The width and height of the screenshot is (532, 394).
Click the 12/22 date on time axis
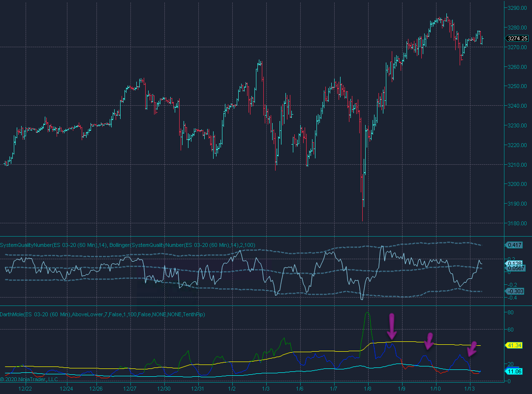click(x=25, y=389)
